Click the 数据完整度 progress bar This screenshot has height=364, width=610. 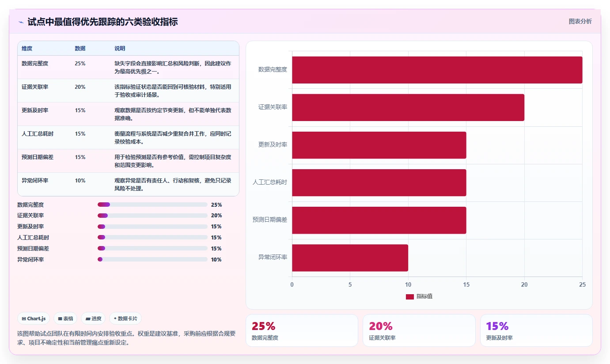click(x=152, y=205)
